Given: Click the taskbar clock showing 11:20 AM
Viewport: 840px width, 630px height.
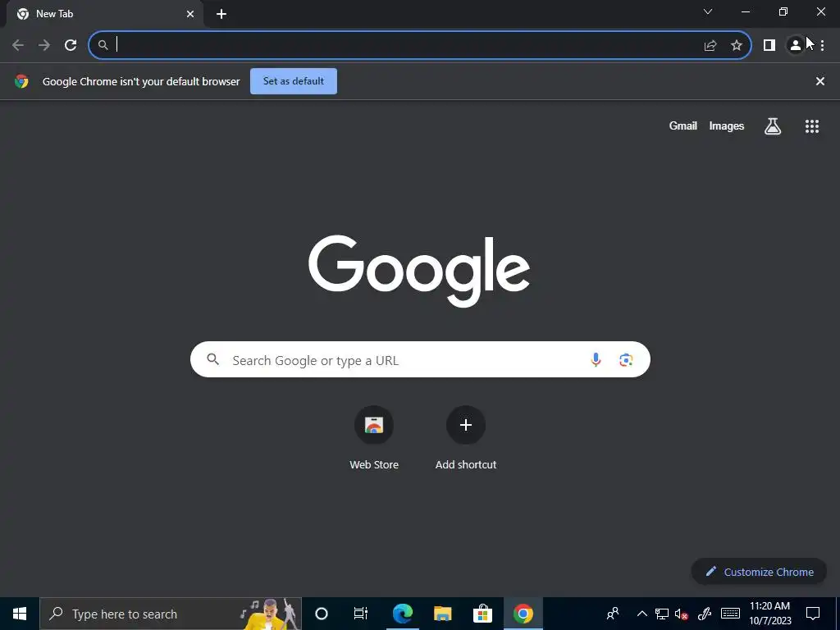Looking at the screenshot, I should 769,614.
